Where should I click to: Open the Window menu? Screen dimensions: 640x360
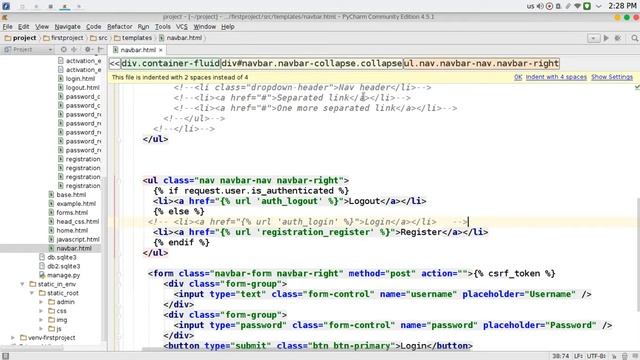click(x=204, y=27)
